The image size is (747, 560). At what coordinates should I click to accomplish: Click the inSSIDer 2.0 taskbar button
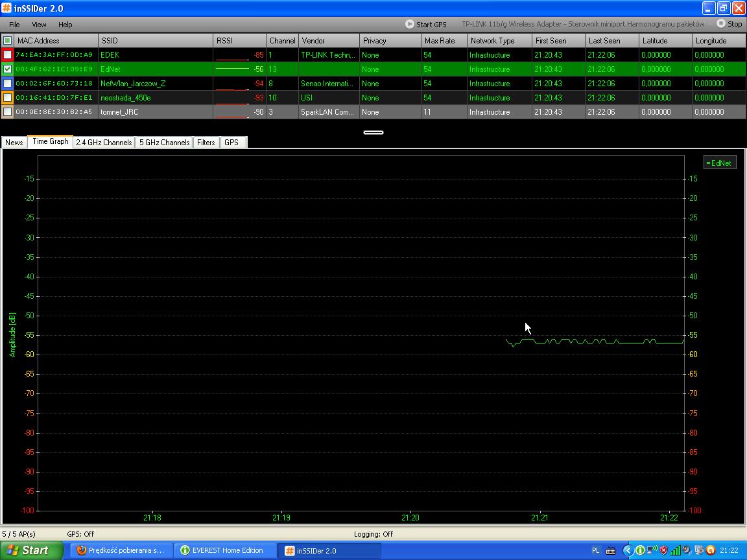(329, 550)
